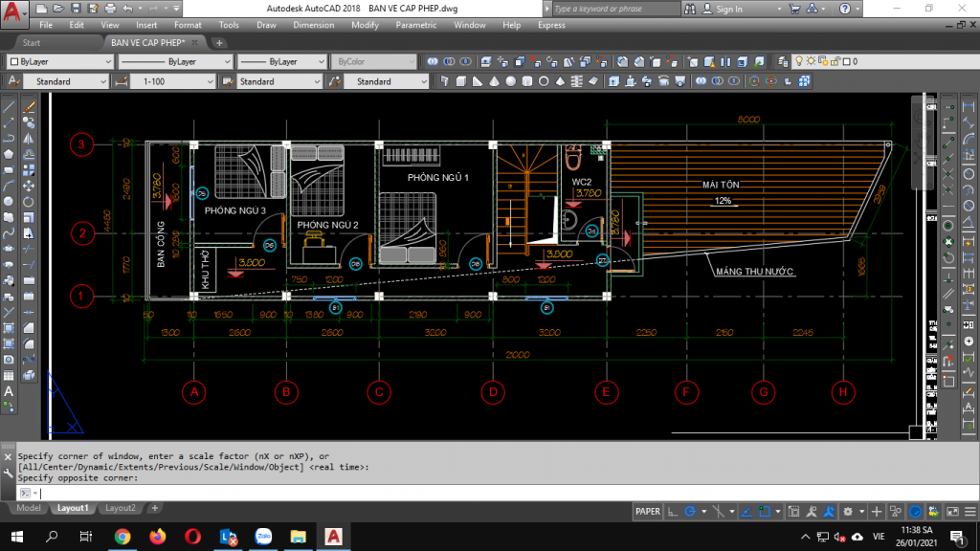Screen dimensions: 980x551
Task: Open the text style Standard dropdown
Action: click(x=66, y=82)
